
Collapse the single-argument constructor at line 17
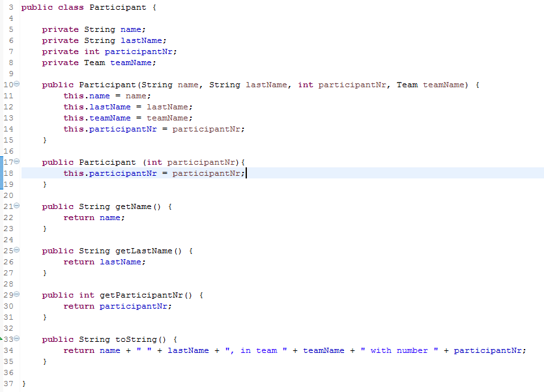coord(16,161)
